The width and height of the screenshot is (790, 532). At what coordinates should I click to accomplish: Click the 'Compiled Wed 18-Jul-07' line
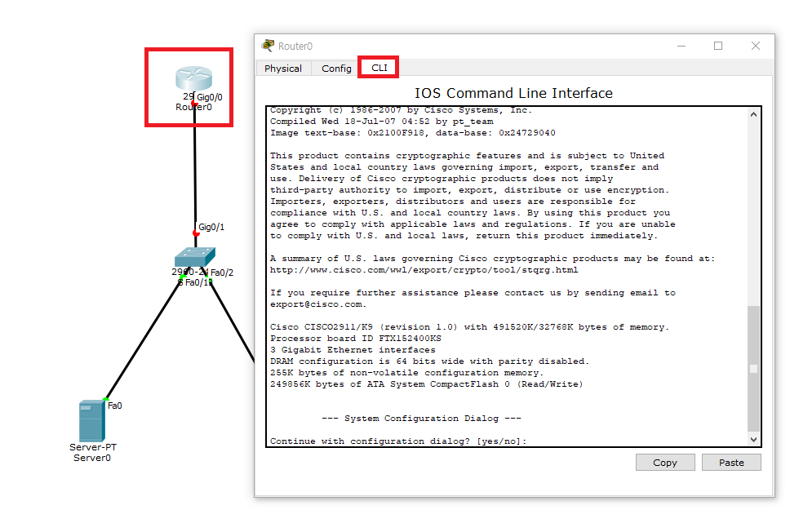click(x=381, y=122)
